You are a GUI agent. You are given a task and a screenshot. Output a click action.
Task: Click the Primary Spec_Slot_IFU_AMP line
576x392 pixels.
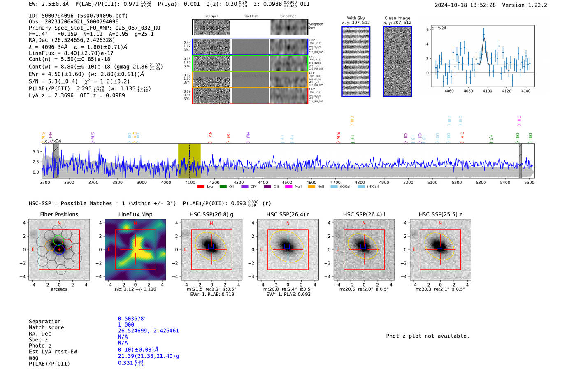[x=95, y=28]
